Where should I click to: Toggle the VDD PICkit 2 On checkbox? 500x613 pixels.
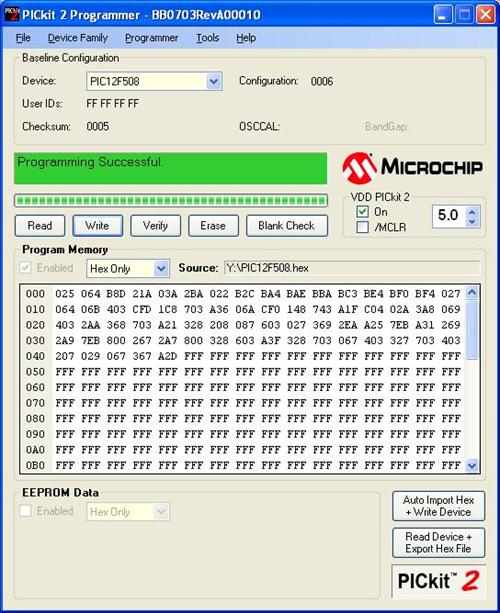362,212
